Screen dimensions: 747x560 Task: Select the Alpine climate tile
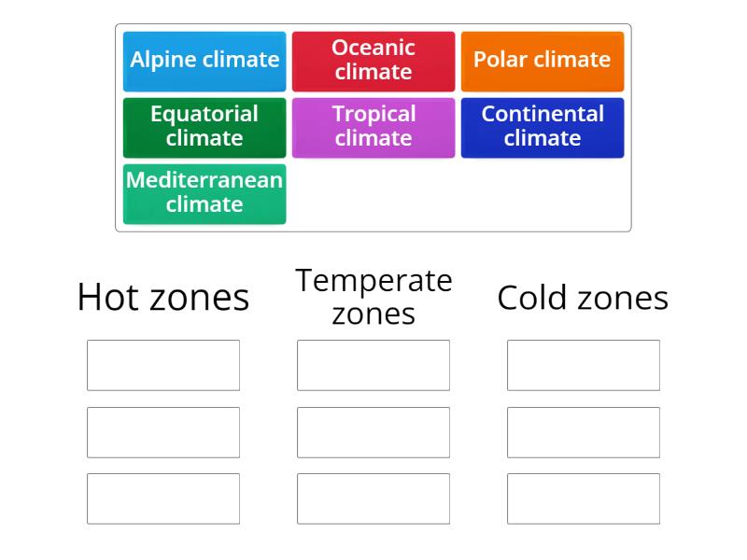point(204,61)
